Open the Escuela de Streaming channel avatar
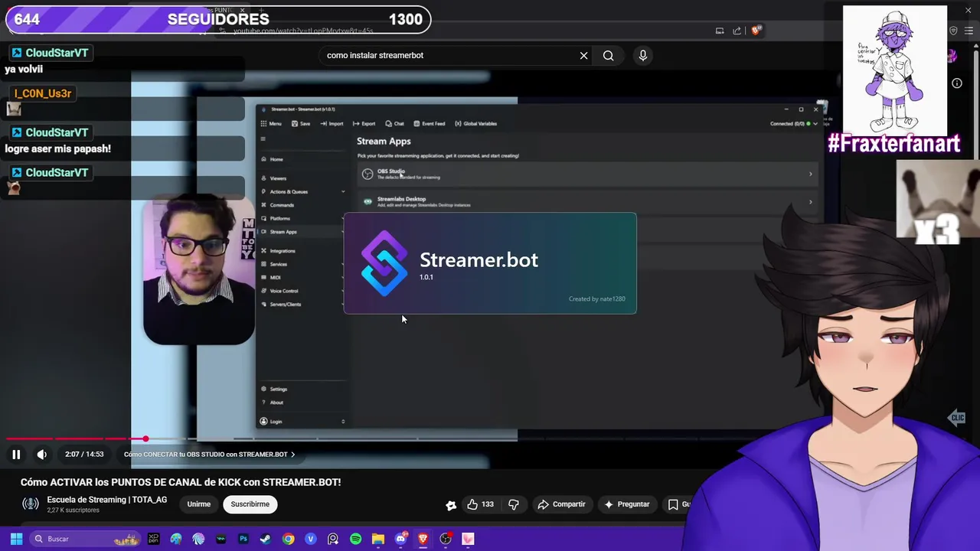The image size is (980, 551). (x=31, y=504)
